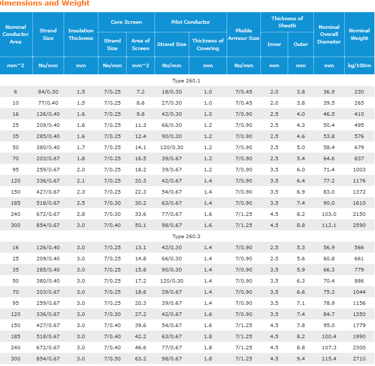
Task: Click the overall diameter value '39.5'
Action: point(329,103)
